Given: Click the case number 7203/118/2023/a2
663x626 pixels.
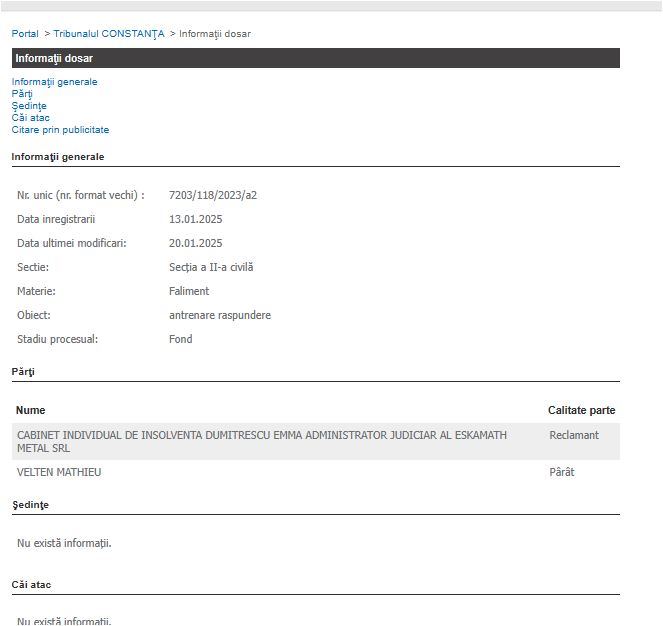Looking at the screenshot, I should click(213, 195).
